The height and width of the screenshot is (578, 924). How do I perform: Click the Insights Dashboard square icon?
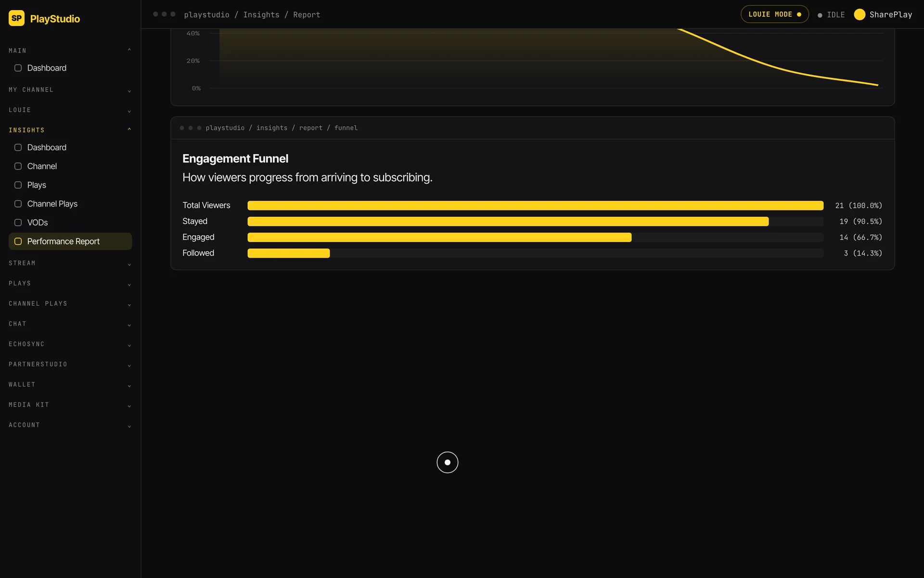click(18, 147)
